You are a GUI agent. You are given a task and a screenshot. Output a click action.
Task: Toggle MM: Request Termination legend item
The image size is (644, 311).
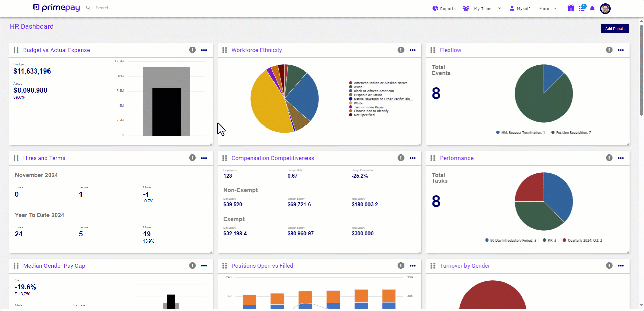pyautogui.click(x=520, y=133)
